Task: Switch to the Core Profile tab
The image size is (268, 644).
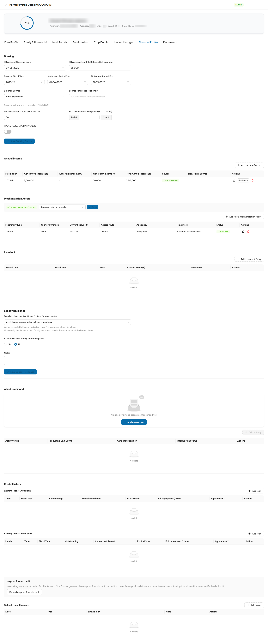Action: point(11,43)
